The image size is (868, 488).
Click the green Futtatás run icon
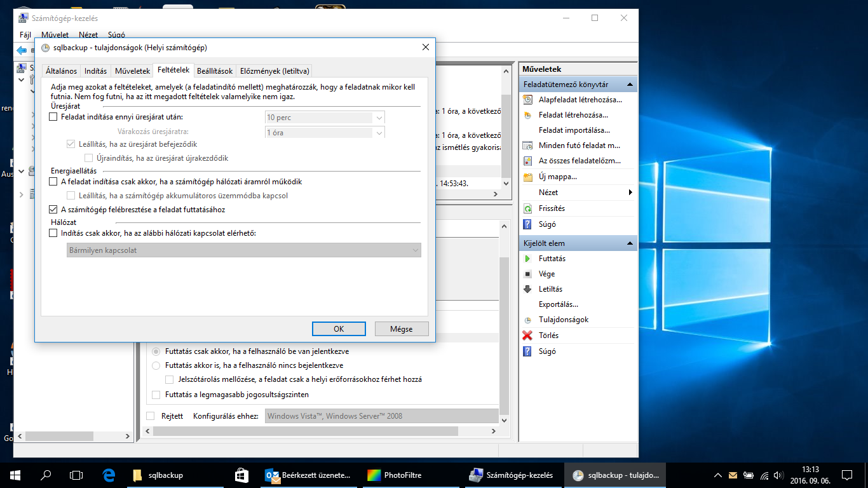[527, 259]
